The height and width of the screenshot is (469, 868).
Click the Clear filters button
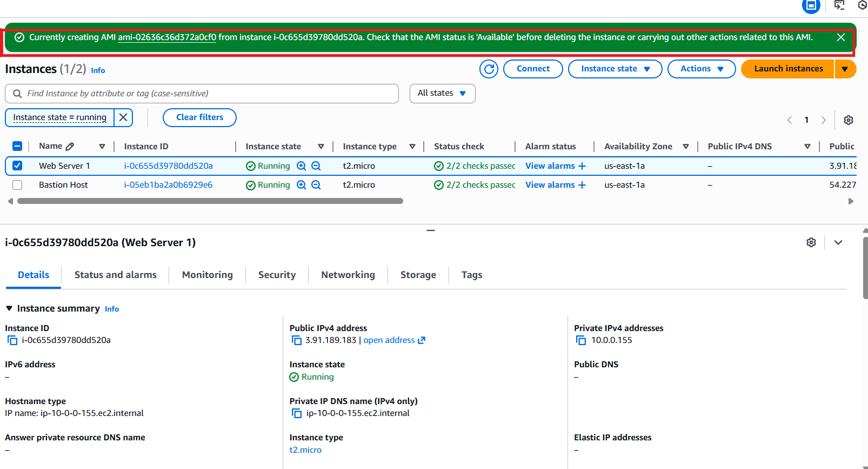tap(199, 117)
